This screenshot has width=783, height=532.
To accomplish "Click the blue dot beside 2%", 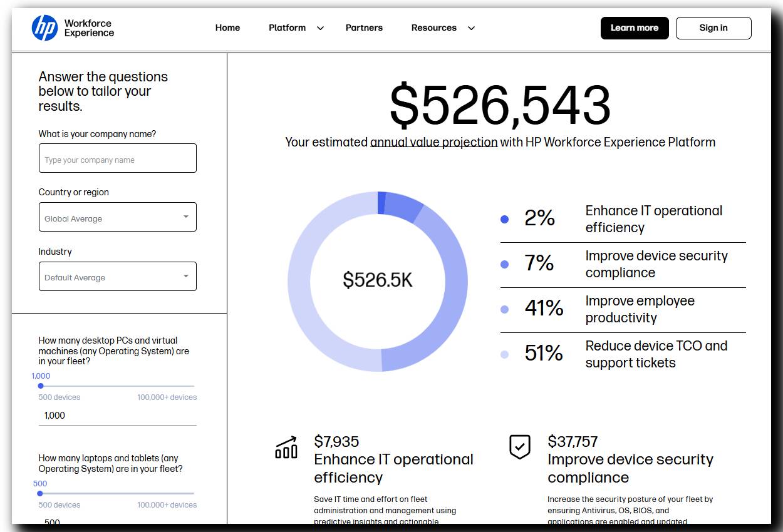I will click(505, 219).
